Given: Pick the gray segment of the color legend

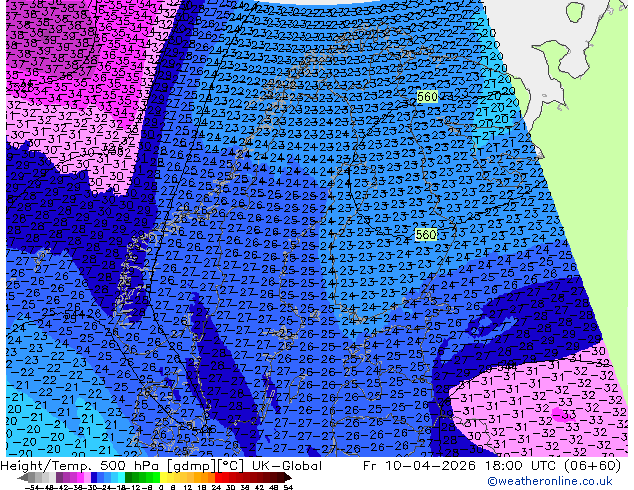Looking at the screenshot, I should [x=32, y=478].
